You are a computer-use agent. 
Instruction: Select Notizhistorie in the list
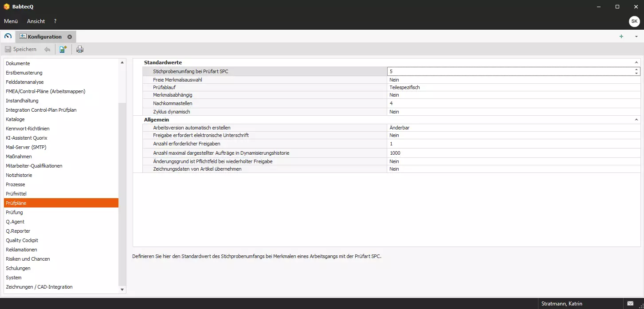tap(61, 175)
